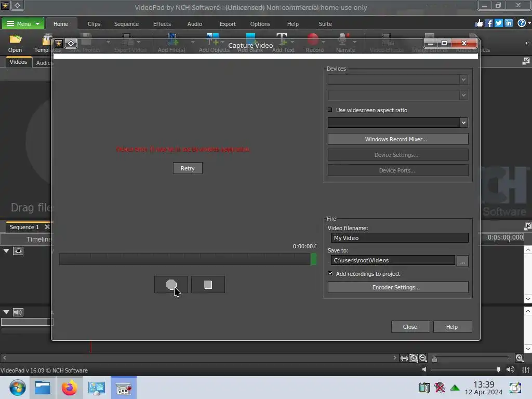Select the Videos bin tab
This screenshot has height=399, width=532.
(18, 62)
